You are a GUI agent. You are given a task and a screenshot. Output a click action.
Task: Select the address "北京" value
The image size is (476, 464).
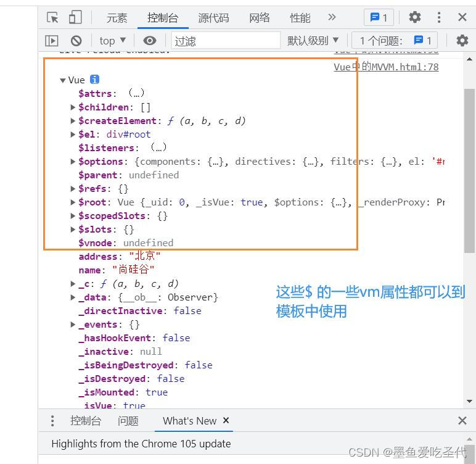pos(145,256)
